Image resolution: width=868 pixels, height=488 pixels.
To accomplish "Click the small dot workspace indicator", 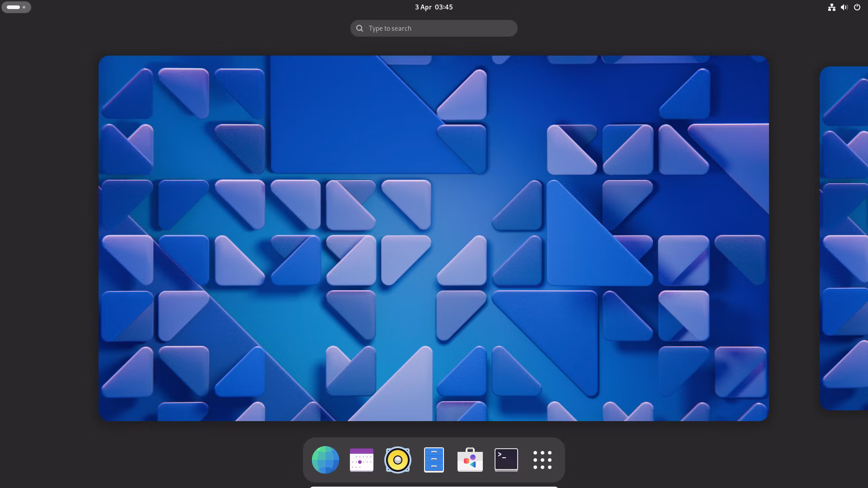I will pos(24,7).
